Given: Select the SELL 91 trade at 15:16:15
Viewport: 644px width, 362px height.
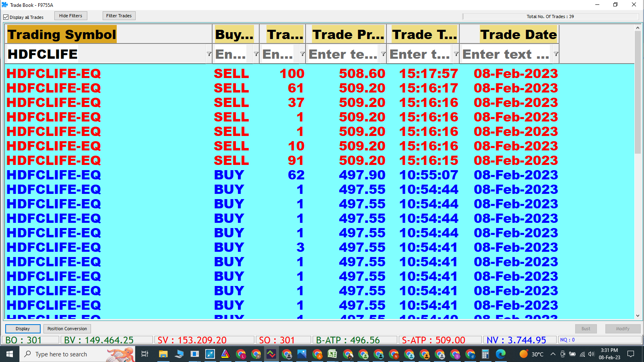Looking at the screenshot, I should pyautogui.click(x=282, y=160).
